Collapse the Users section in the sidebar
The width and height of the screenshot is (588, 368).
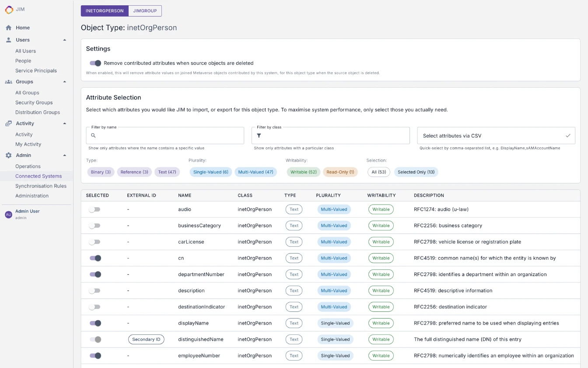65,40
